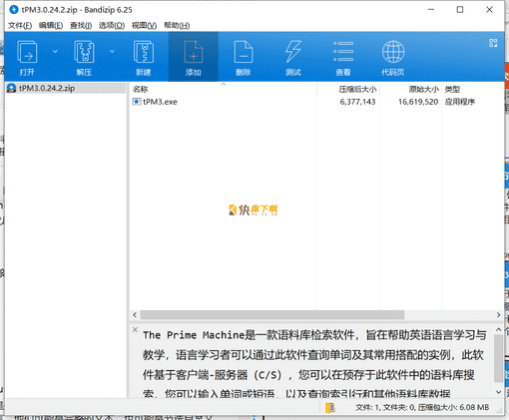The height and width of the screenshot is (420, 509).
Task: Click original size value 16,619,520
Action: tap(418, 102)
